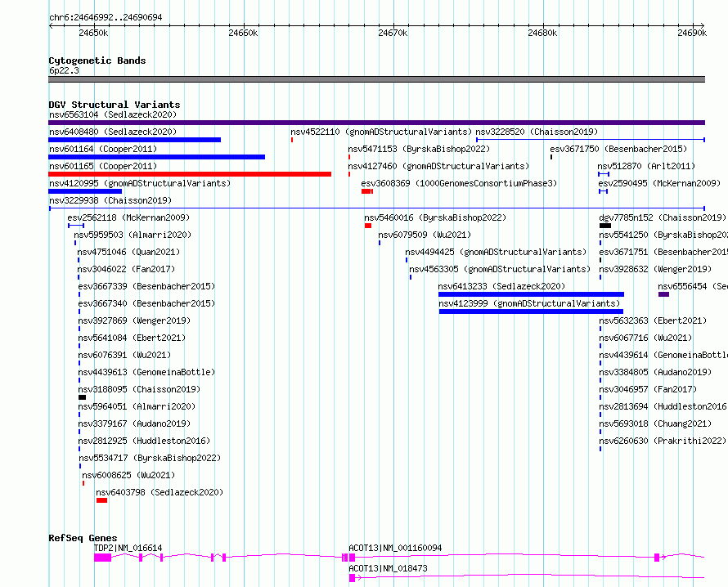Open nsv3046957 (Fan2017) label
Screen dimensions: 728x587
(x=648, y=389)
